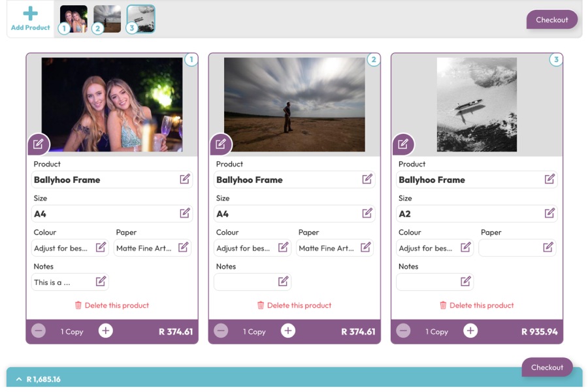Image resolution: width=588 pixels, height=392 pixels.
Task: Edit the Notes on card 1
Action: (x=101, y=282)
